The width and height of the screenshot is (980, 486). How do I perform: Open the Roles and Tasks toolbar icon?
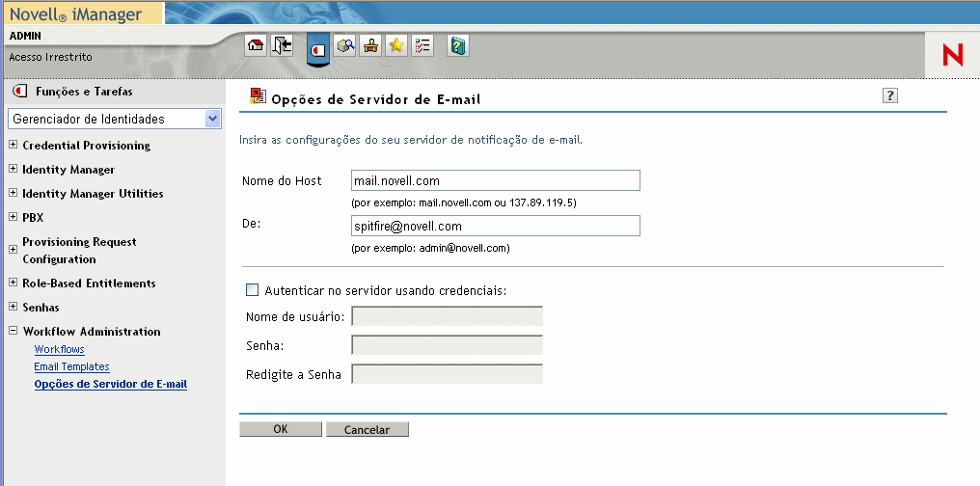point(318,49)
